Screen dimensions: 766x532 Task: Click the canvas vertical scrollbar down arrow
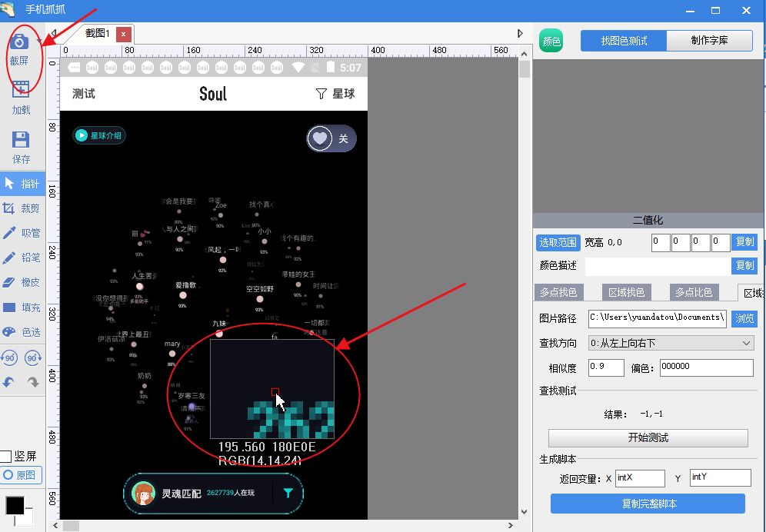(x=525, y=512)
